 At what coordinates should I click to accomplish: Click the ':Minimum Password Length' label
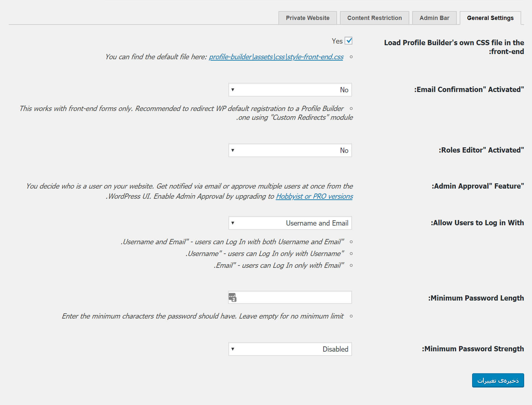click(476, 298)
